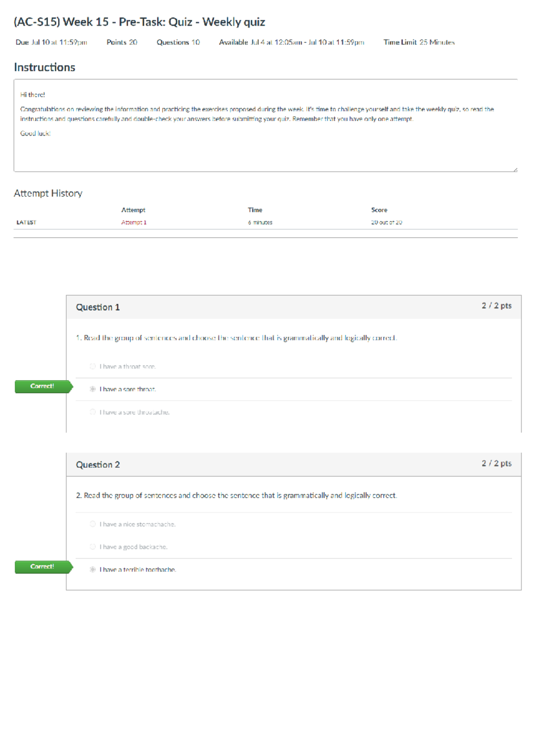Viewport: 534px width, 756px height.
Task: Click the Correct! badge beside Question 1
Action: (x=42, y=386)
